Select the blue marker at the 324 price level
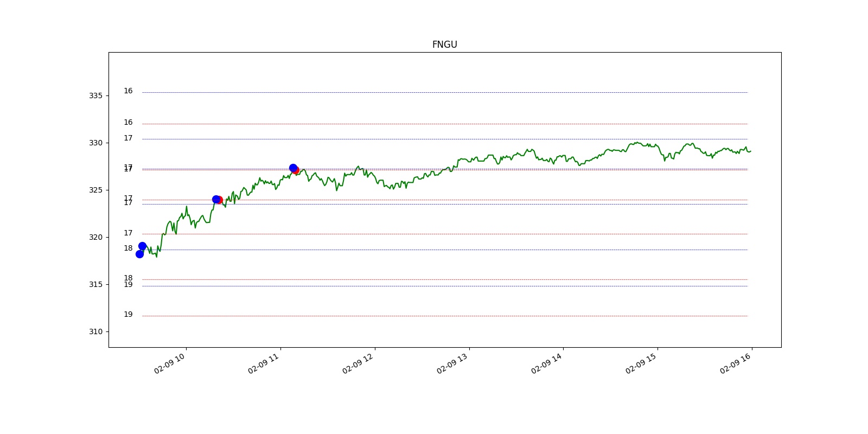This screenshot has width=868, height=434. 216,199
